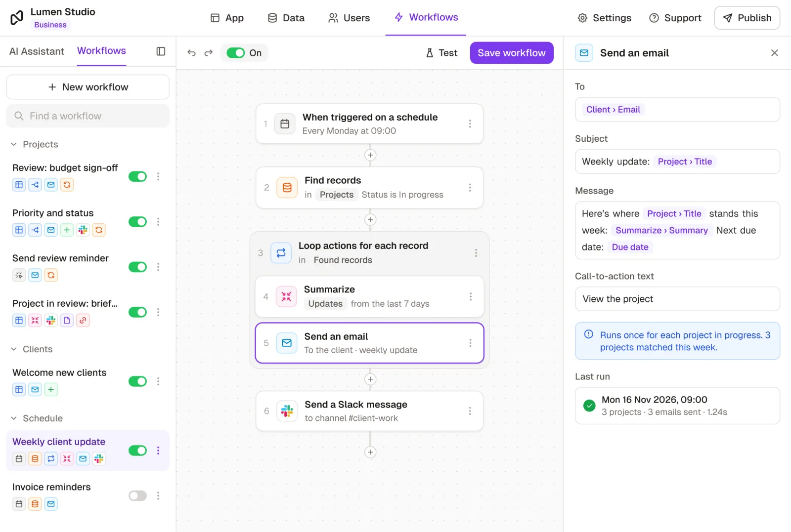Toggle the Project in review: brief workflow
Image resolution: width=791 pixels, height=532 pixels.
pos(137,312)
